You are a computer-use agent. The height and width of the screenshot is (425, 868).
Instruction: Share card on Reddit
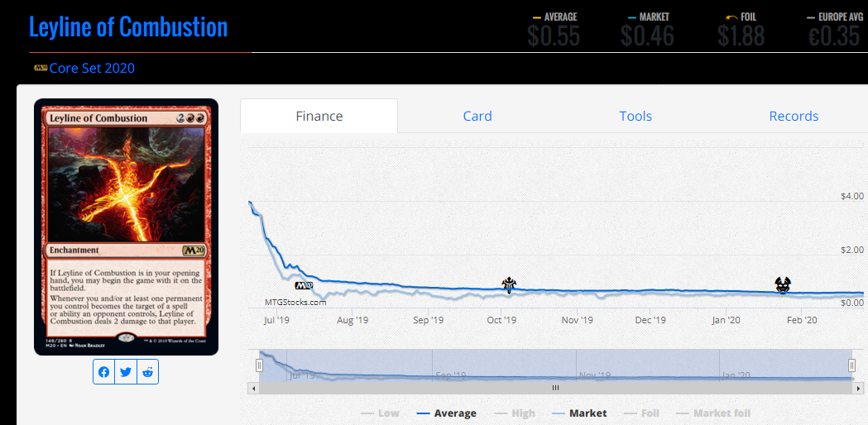pyautogui.click(x=147, y=372)
